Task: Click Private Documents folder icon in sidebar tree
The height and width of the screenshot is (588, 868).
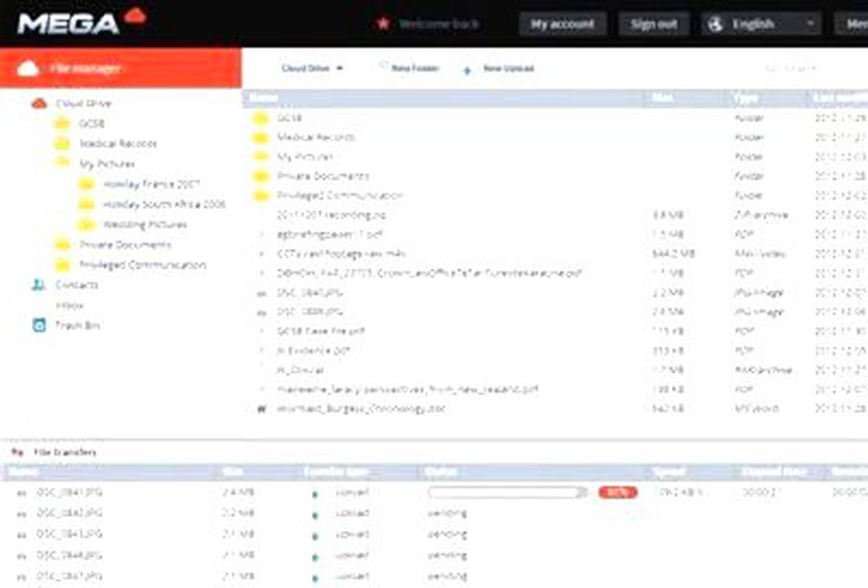Action: click(x=62, y=244)
